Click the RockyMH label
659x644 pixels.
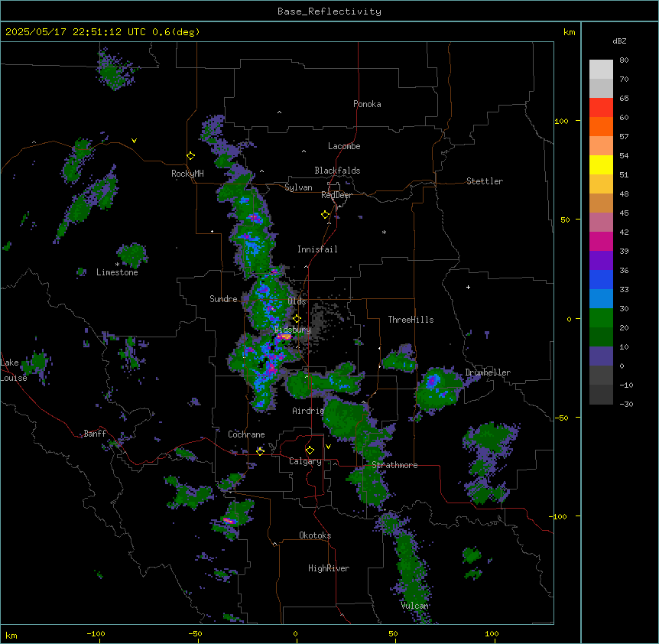pos(187,173)
